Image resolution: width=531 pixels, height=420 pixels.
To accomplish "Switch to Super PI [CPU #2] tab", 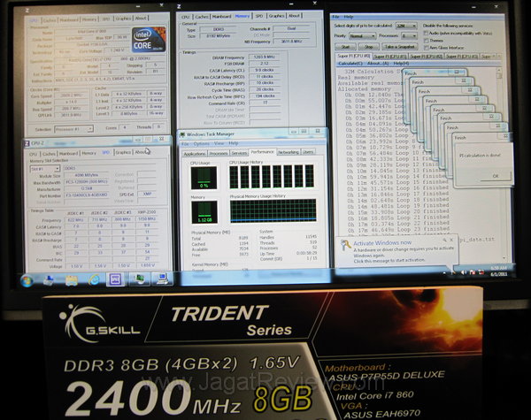I will (427, 57).
